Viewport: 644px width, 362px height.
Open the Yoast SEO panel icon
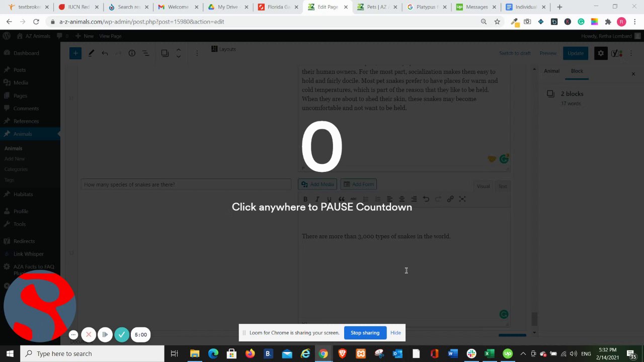[x=617, y=53]
